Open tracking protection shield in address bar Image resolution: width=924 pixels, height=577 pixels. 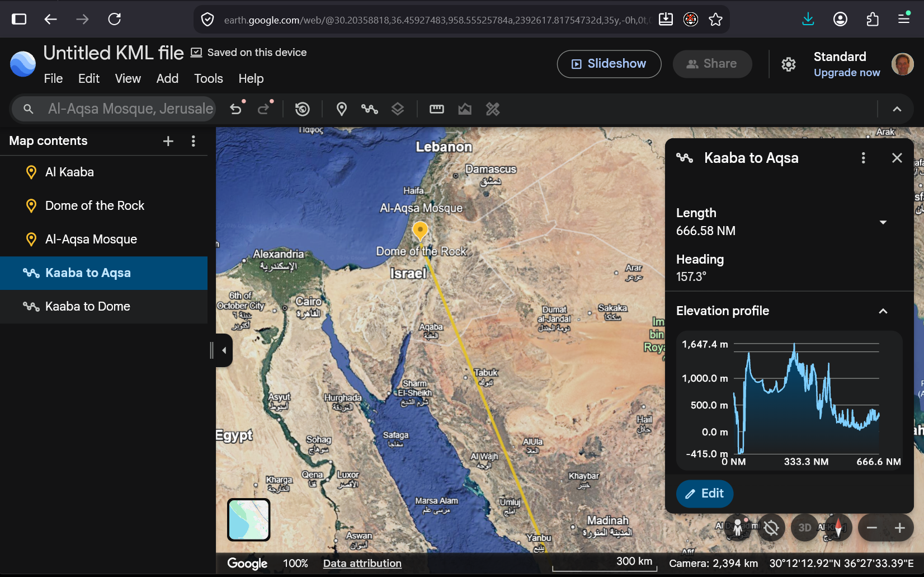pyautogui.click(x=208, y=20)
